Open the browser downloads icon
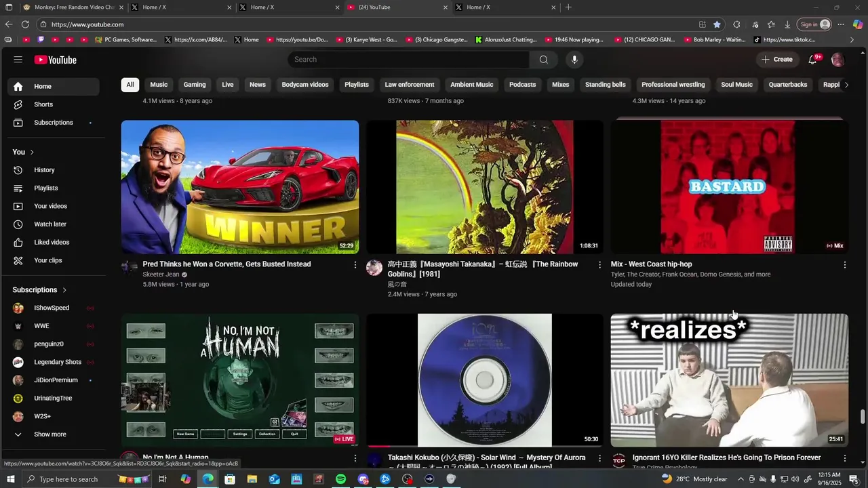This screenshot has height=488, width=868. 787,24
